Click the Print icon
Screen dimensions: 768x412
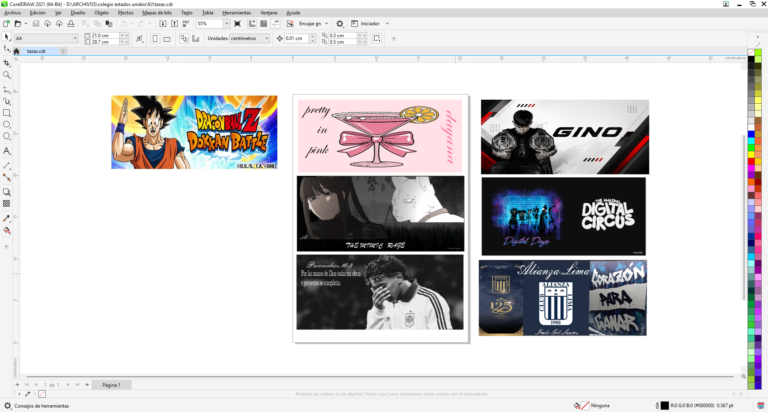[x=71, y=24]
